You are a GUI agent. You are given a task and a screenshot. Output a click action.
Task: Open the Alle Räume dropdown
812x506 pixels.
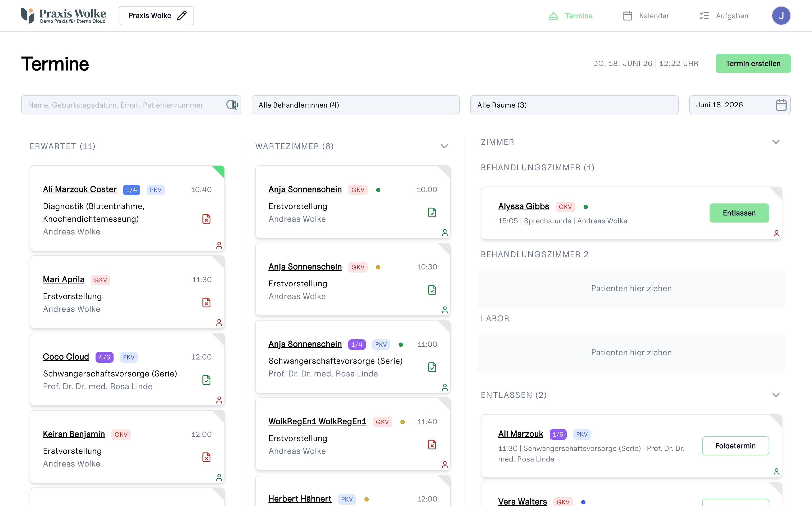point(574,105)
